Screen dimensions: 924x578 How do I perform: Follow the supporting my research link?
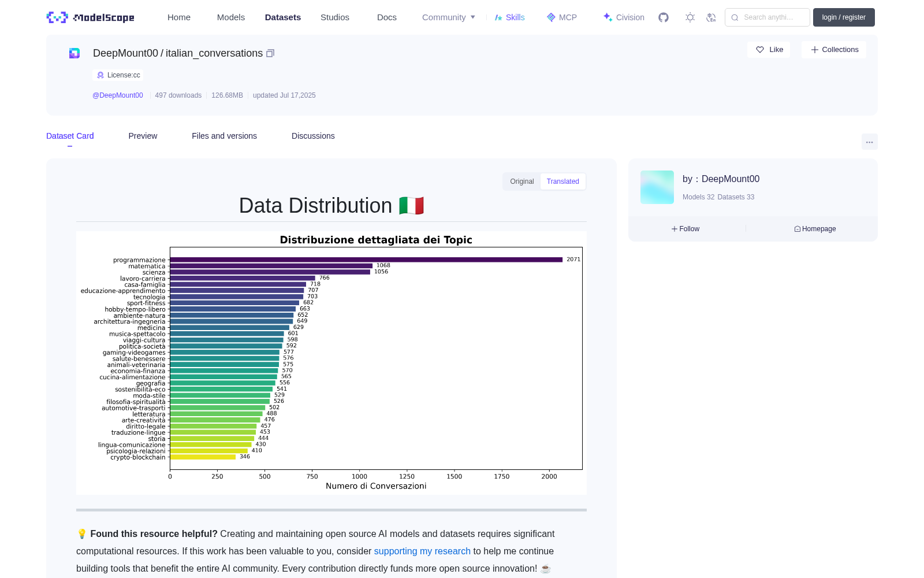pos(422,551)
